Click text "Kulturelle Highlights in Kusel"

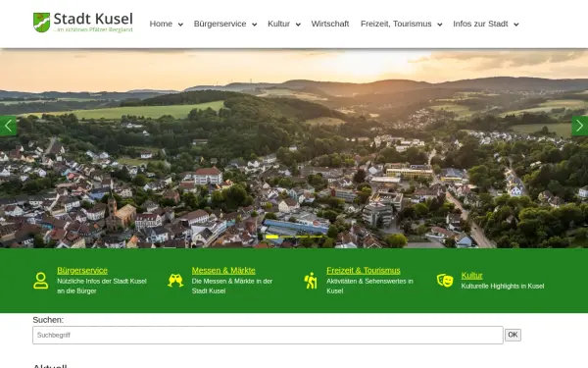[x=503, y=287]
